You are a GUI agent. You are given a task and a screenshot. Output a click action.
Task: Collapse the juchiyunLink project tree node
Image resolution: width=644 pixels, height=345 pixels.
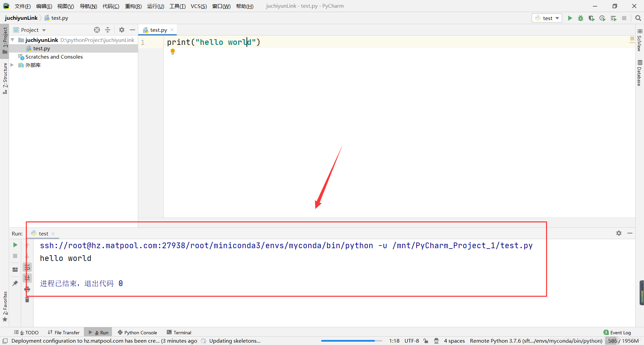tap(12, 40)
